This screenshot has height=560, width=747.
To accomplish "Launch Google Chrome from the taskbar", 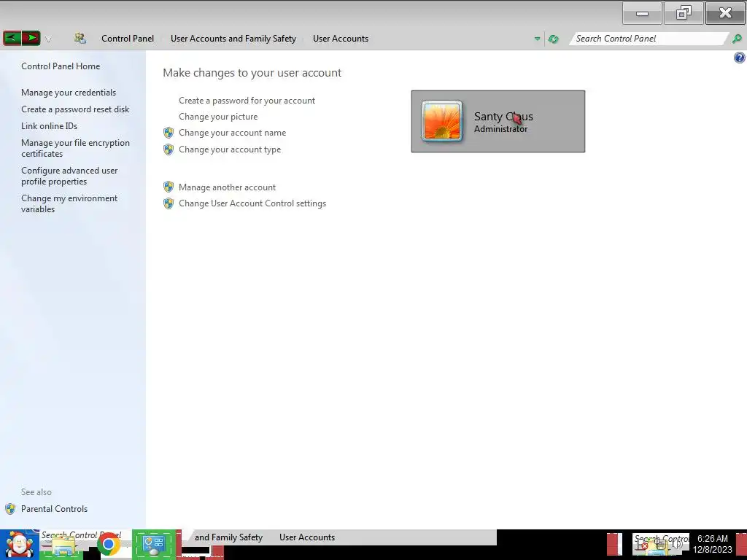I will pos(108,544).
